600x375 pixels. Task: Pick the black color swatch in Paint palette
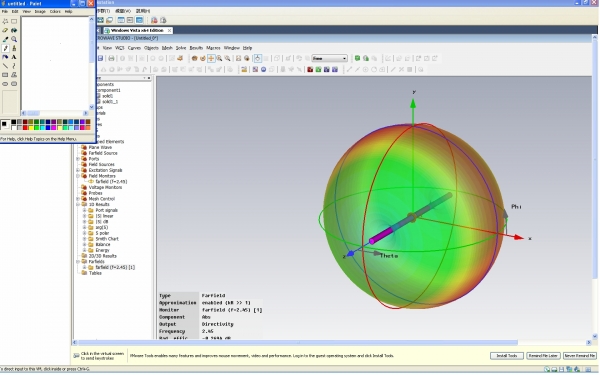click(x=14, y=122)
